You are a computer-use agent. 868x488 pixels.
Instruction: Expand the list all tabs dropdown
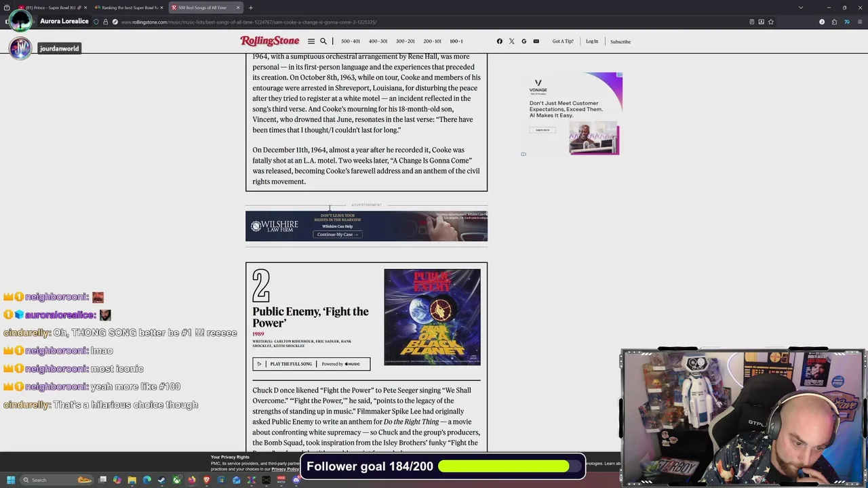tap(801, 7)
